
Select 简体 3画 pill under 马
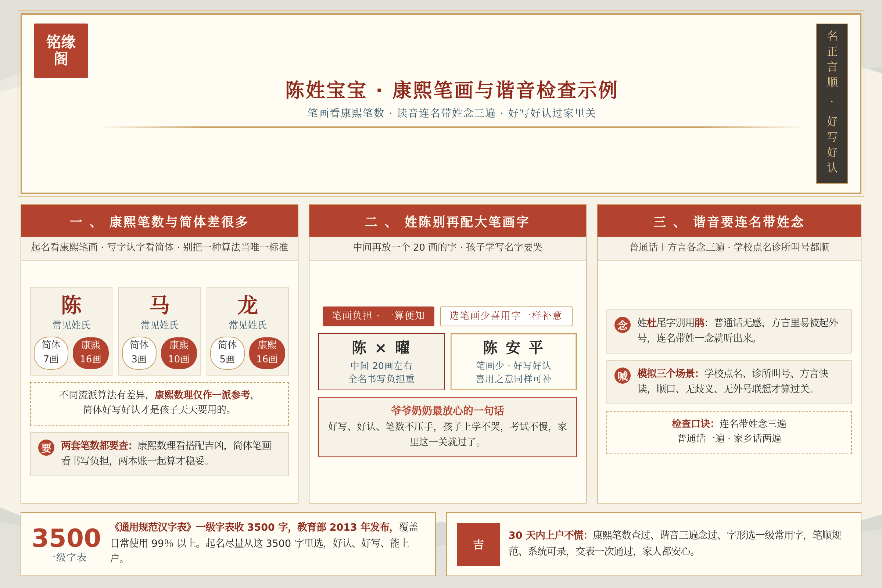[x=139, y=353]
